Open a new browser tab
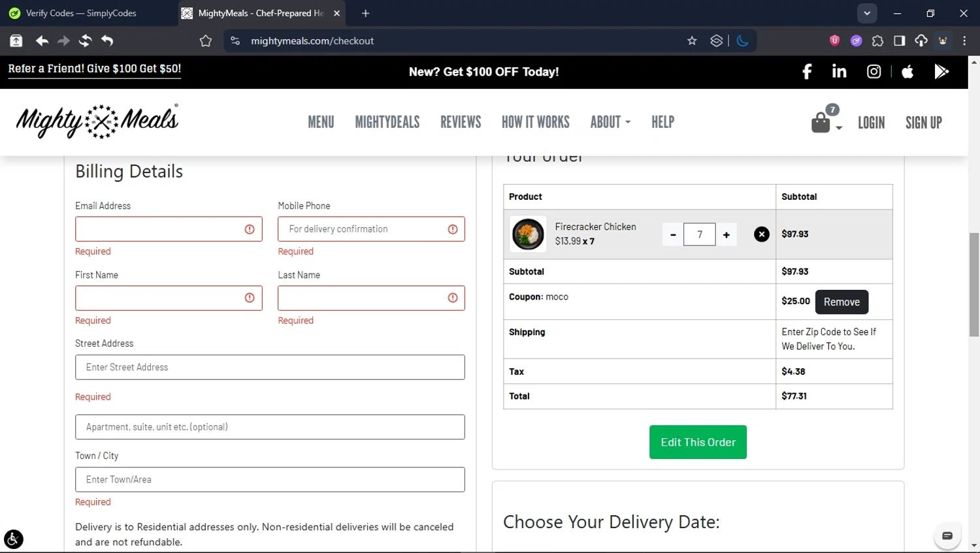The height and width of the screenshot is (553, 980). 365,13
